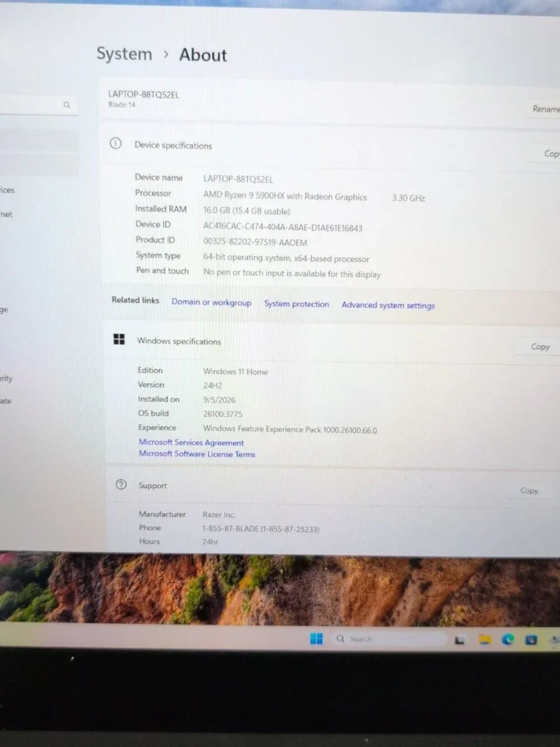Image resolution: width=560 pixels, height=747 pixels.
Task: Copy the Windows specifications
Action: tap(540, 347)
